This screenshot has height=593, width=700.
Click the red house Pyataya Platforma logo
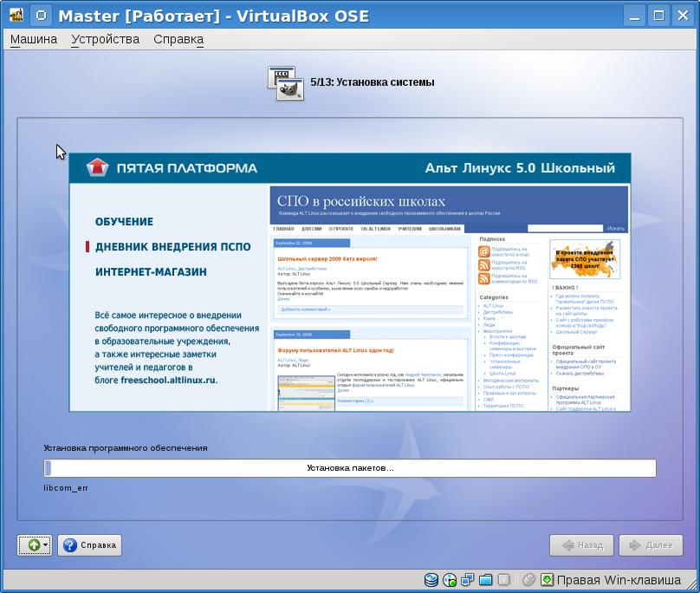click(x=98, y=168)
